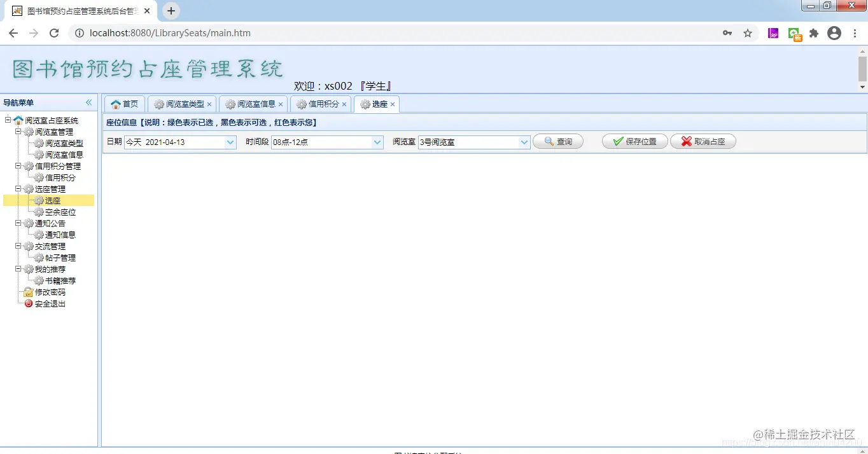Click the lock icon beside 修改密码
868x454 pixels.
tap(29, 292)
